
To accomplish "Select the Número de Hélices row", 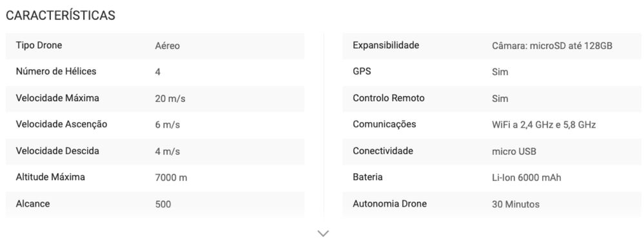I will click(155, 72).
